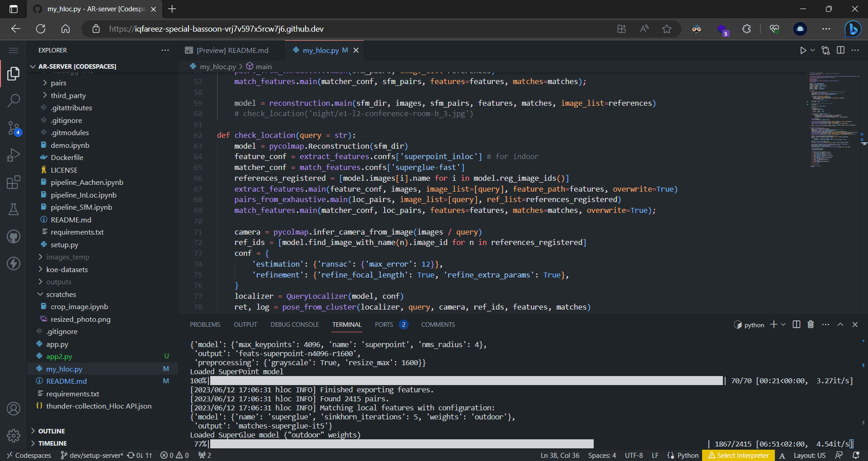Open terminal panel more actions ellipsis

coord(826,325)
